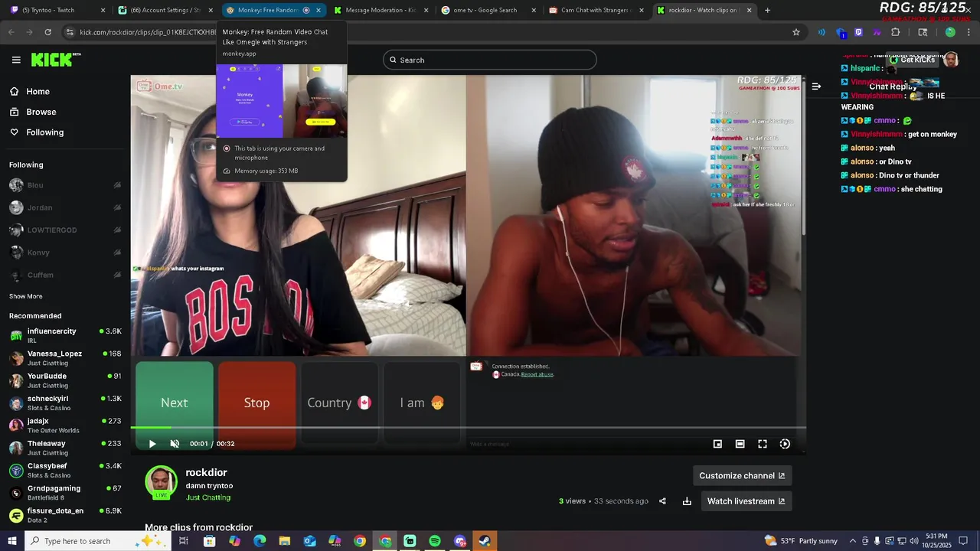Click the Customize channel button
Image resolution: width=980 pixels, height=551 pixels.
tap(742, 475)
